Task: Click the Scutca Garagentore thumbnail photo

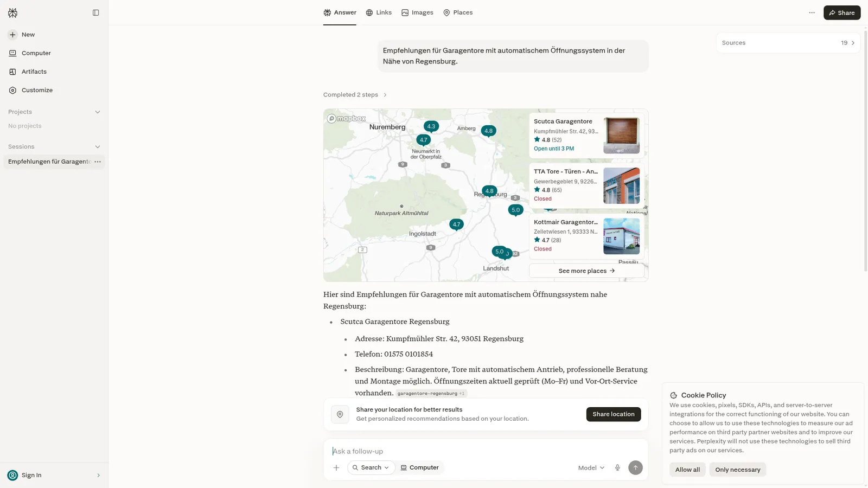Action: tap(621, 136)
